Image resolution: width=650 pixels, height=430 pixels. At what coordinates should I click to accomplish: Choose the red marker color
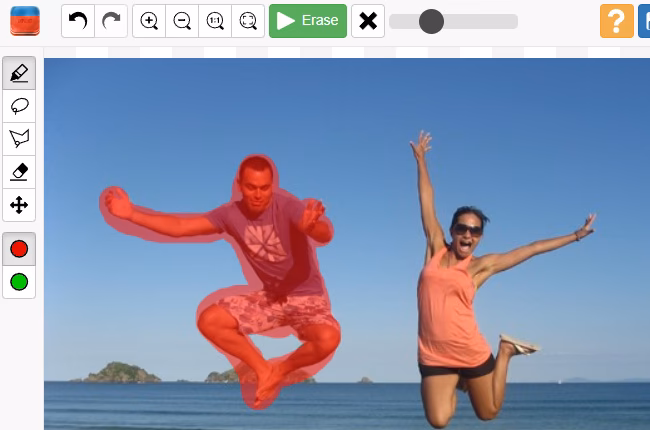19,249
